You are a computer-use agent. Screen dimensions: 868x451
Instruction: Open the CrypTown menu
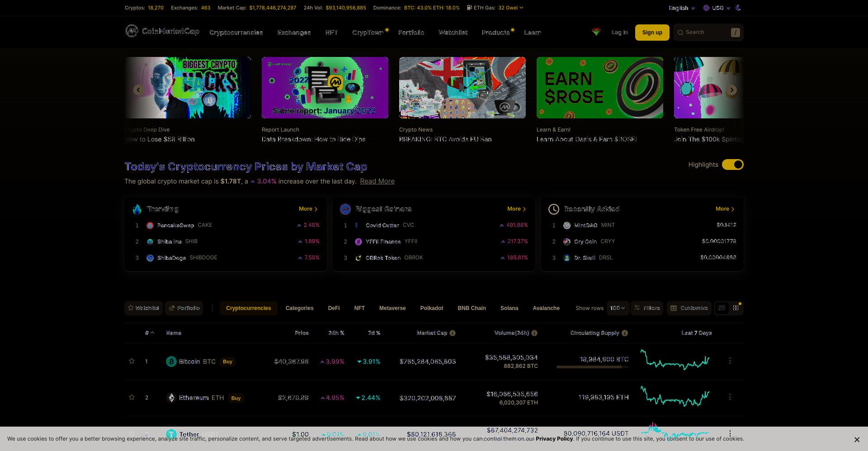coord(368,33)
